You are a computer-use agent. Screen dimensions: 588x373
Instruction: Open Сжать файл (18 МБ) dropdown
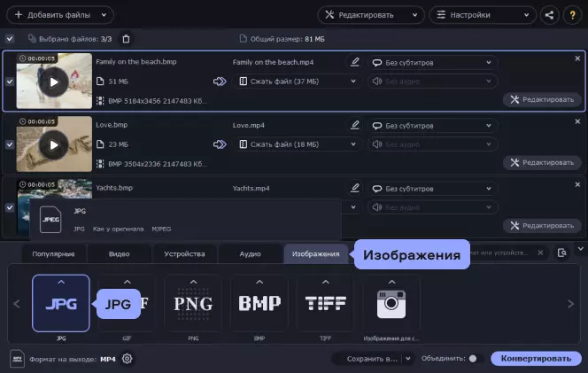coord(297,144)
